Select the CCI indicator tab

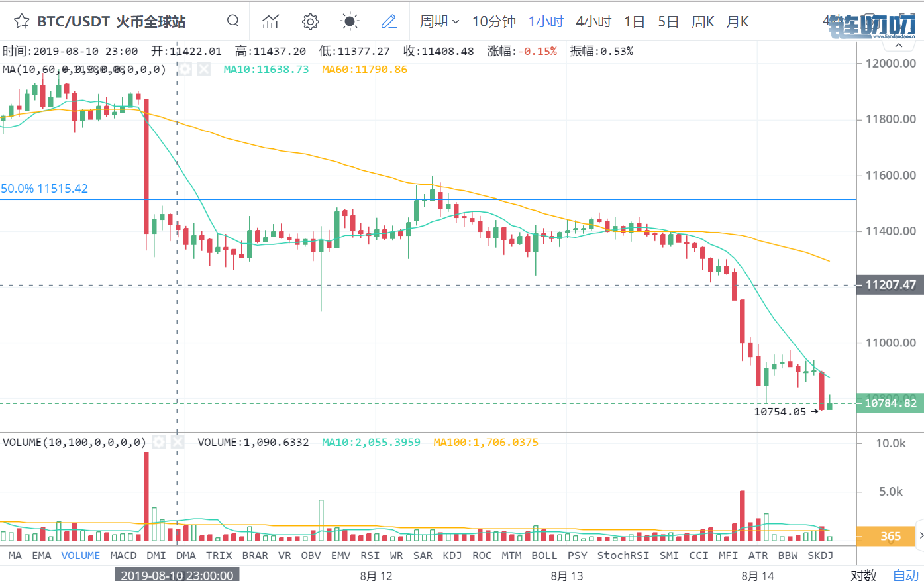(699, 555)
